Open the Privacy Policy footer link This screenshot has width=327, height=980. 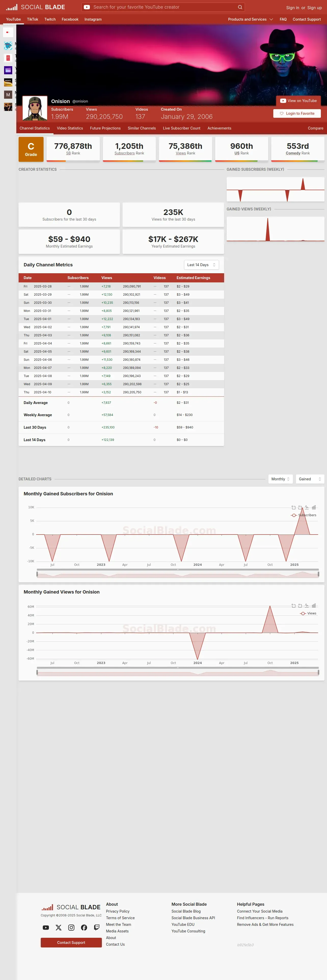(x=118, y=911)
